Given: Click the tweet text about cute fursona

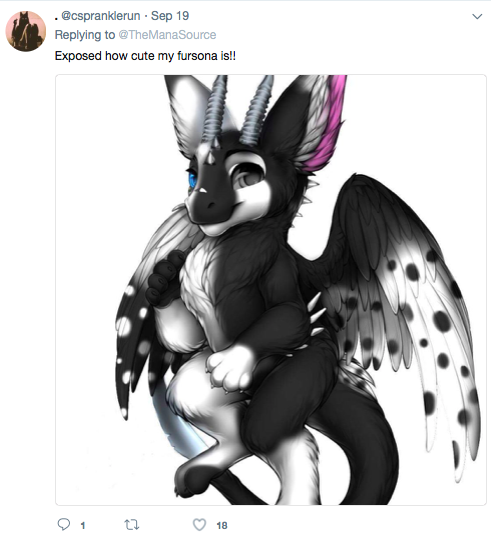Looking at the screenshot, I should point(145,56).
